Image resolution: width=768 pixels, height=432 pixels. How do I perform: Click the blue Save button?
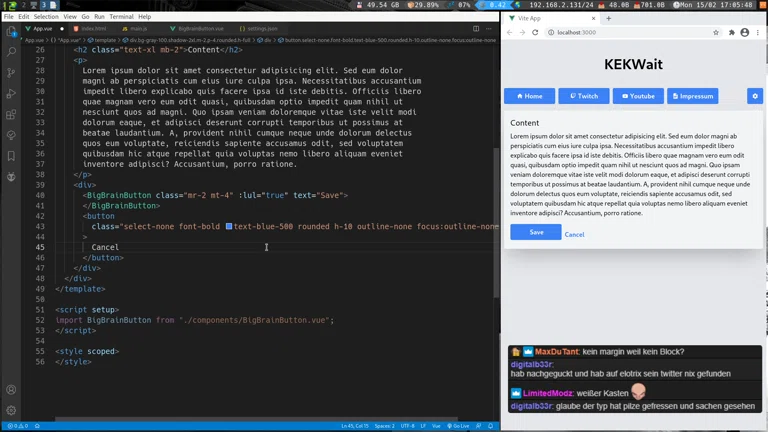(x=536, y=232)
